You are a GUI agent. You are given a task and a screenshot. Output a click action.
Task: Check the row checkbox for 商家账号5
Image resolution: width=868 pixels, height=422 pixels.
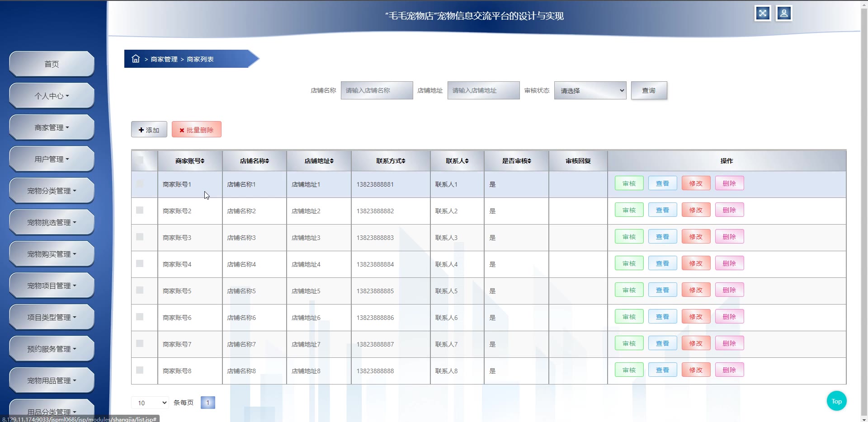point(140,290)
